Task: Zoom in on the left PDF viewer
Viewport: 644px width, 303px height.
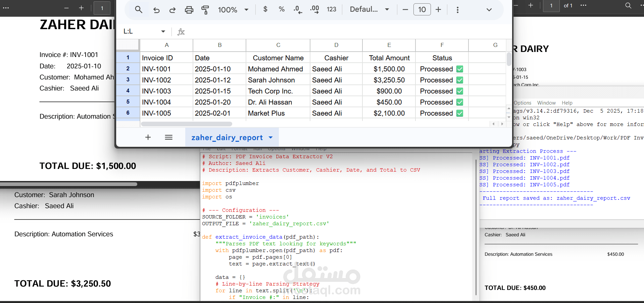Action: pos(81,8)
